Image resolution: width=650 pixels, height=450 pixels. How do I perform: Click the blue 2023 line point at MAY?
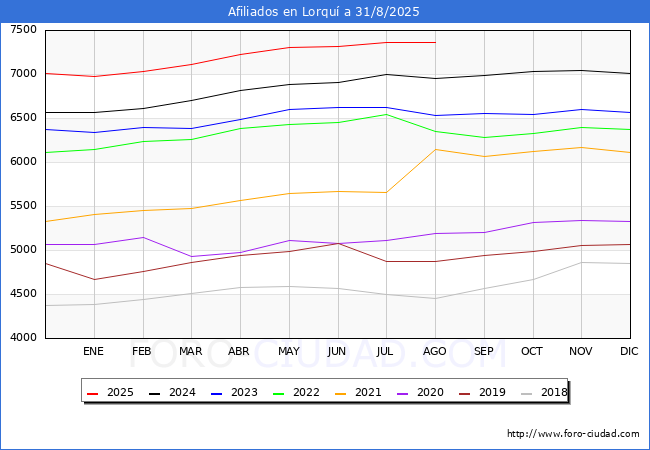[289, 109]
